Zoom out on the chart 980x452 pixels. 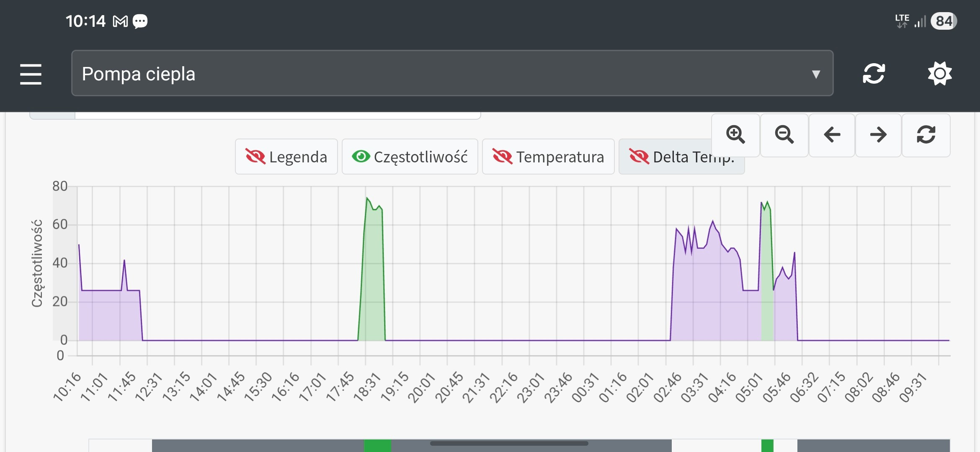click(784, 135)
